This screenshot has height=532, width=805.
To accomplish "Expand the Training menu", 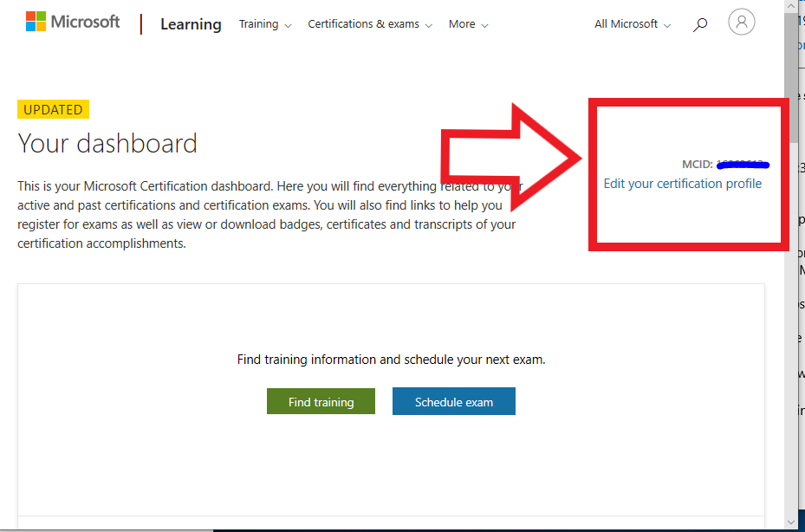I will click(x=265, y=24).
